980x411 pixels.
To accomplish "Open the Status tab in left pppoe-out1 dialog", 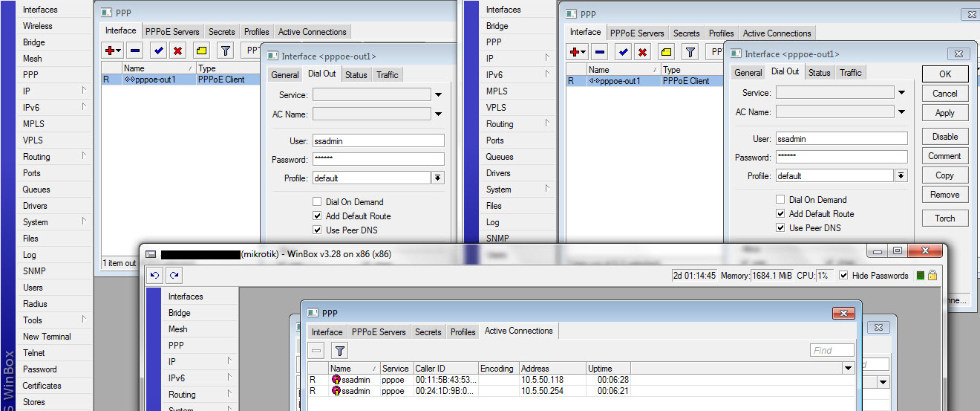I will (x=356, y=75).
